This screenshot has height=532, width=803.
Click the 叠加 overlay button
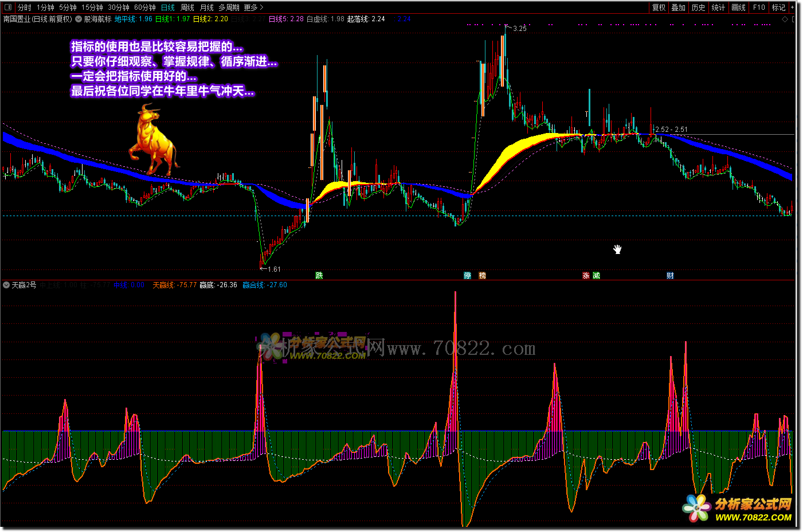point(679,7)
